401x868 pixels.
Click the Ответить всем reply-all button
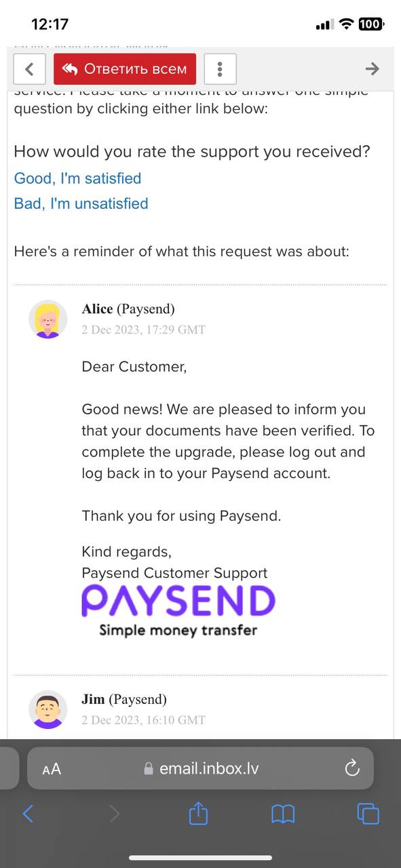[125, 68]
